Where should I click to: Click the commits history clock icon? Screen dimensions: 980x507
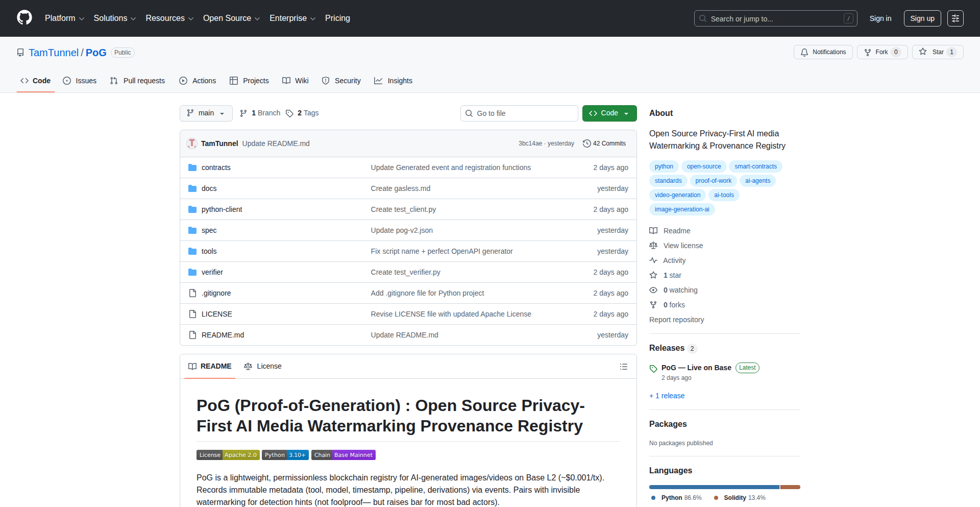586,143
